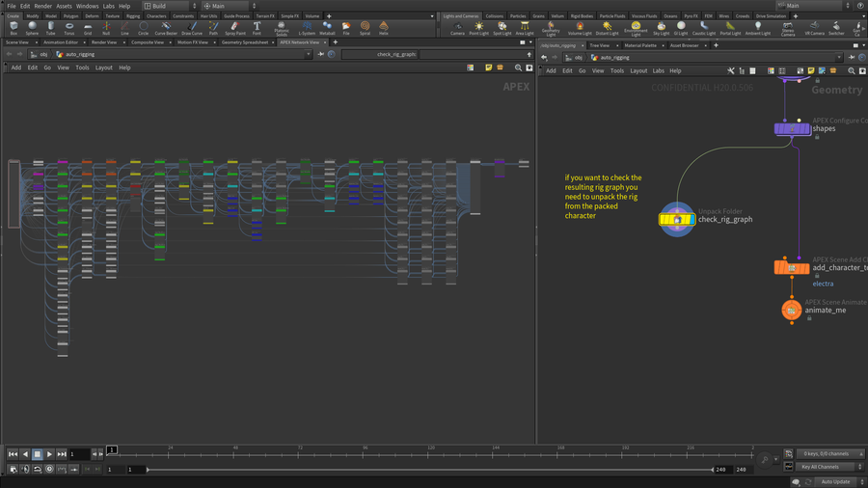Screen dimensions: 868x488
Task: Click the range slider handle at the 240 end
Action: [x=713, y=469]
